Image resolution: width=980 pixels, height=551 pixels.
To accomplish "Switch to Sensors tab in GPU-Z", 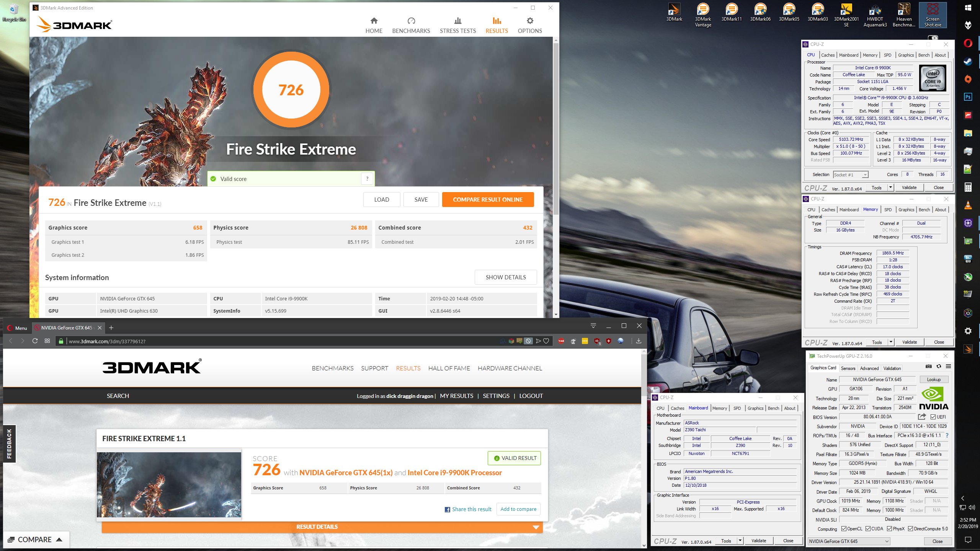I will click(x=848, y=368).
